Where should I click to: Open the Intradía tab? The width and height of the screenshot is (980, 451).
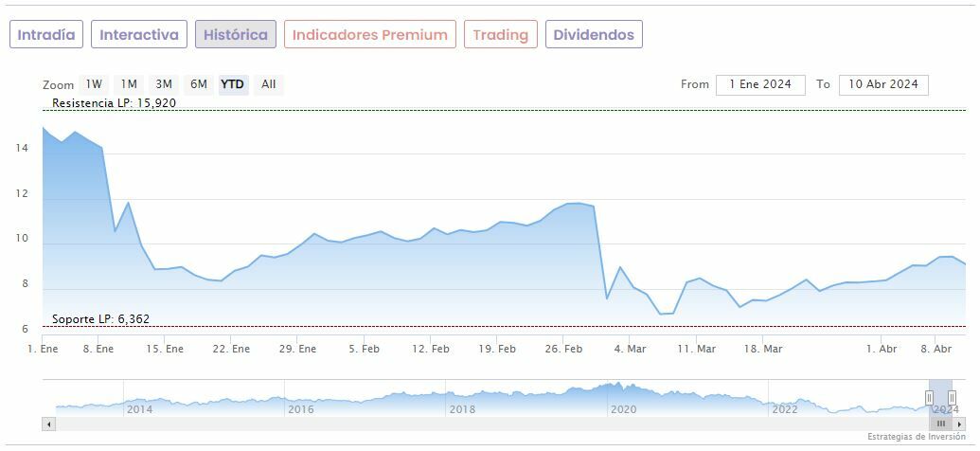click(x=46, y=35)
